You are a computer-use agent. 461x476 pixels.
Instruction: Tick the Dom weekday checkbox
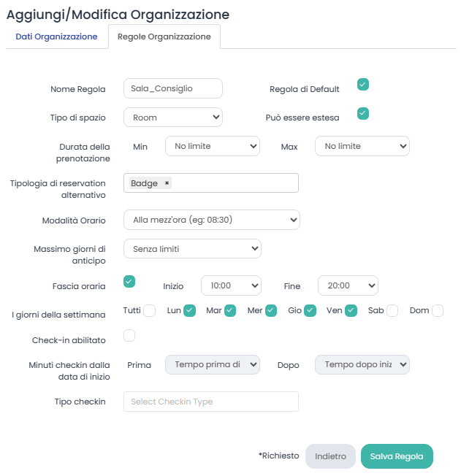point(438,310)
